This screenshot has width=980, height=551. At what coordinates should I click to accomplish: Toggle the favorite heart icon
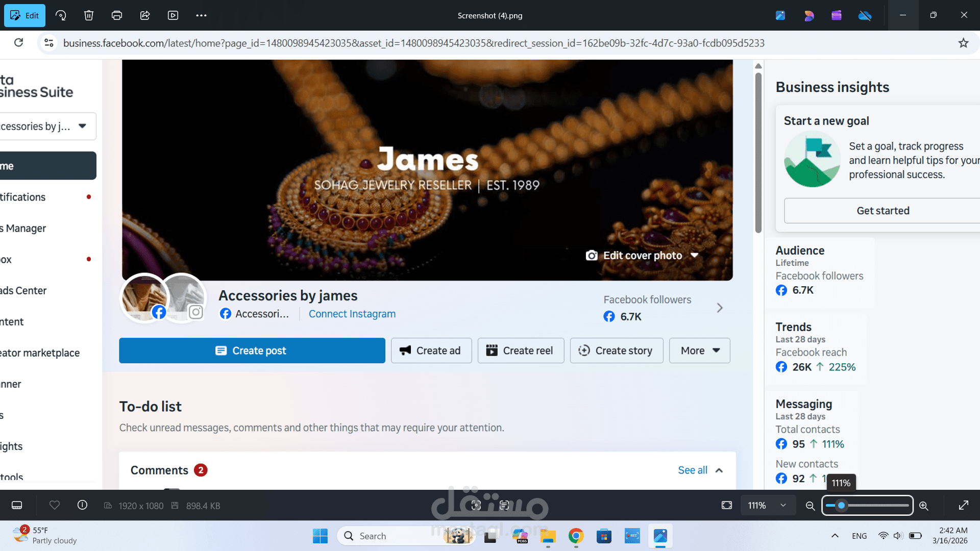pos(55,505)
